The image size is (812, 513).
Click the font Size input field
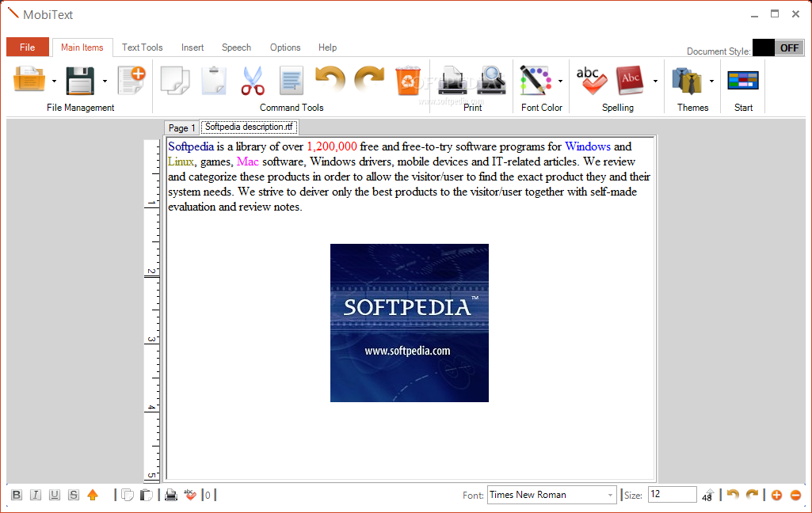(x=673, y=494)
